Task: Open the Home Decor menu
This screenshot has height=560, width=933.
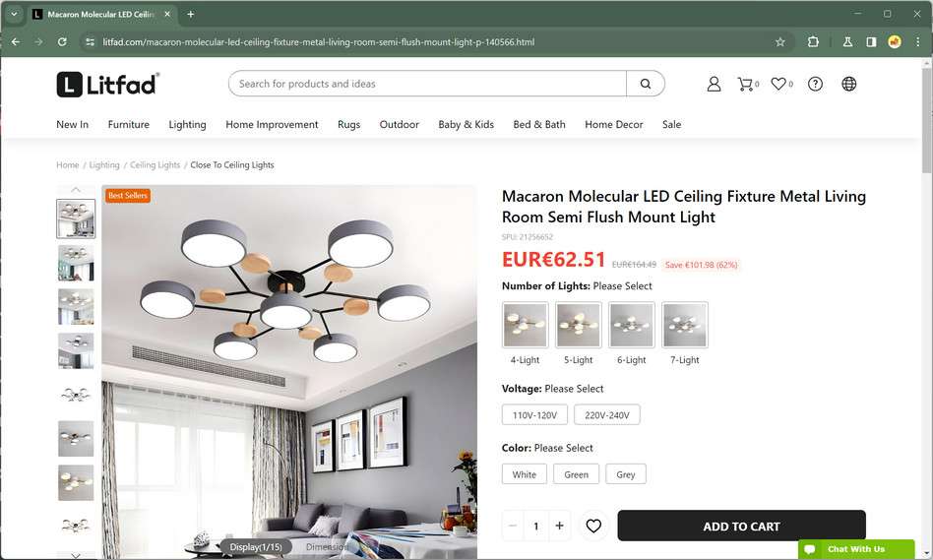Action: pos(613,124)
